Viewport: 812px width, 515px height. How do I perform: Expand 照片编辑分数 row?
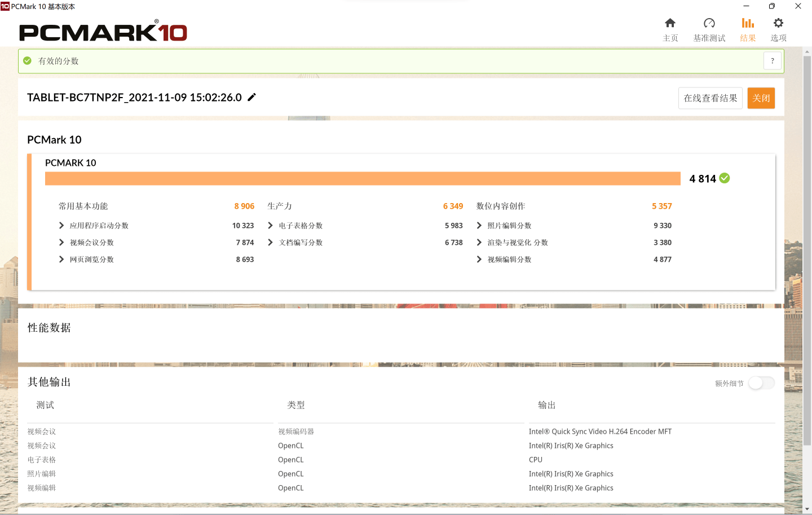click(x=479, y=226)
